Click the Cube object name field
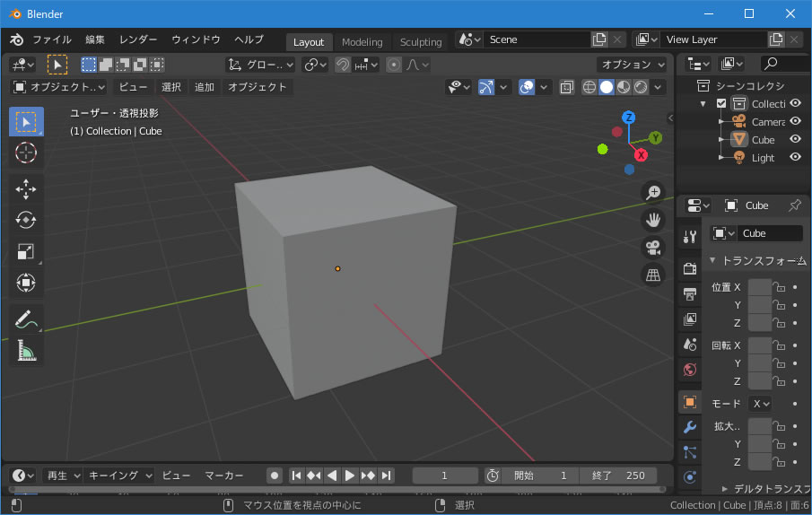 tap(770, 233)
